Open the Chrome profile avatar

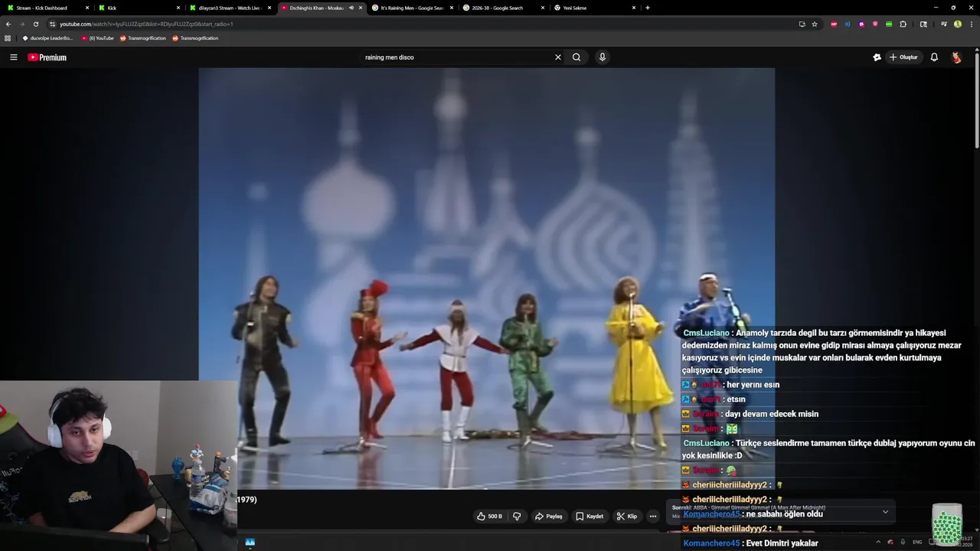[958, 24]
